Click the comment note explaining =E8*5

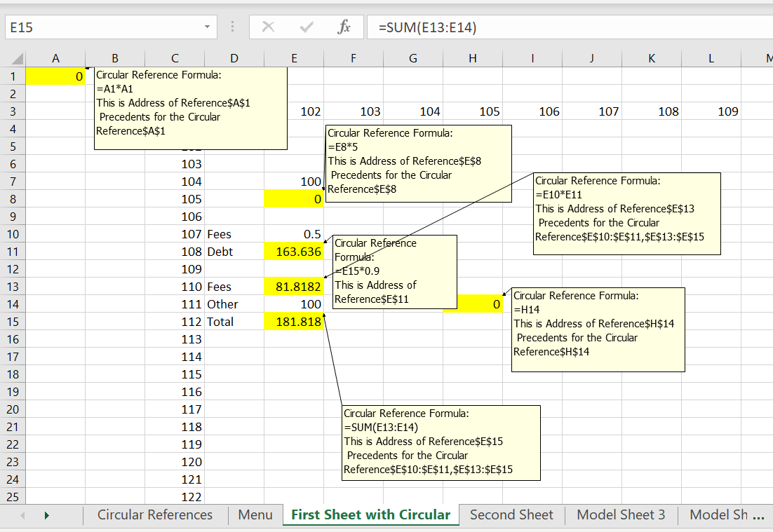click(x=418, y=163)
